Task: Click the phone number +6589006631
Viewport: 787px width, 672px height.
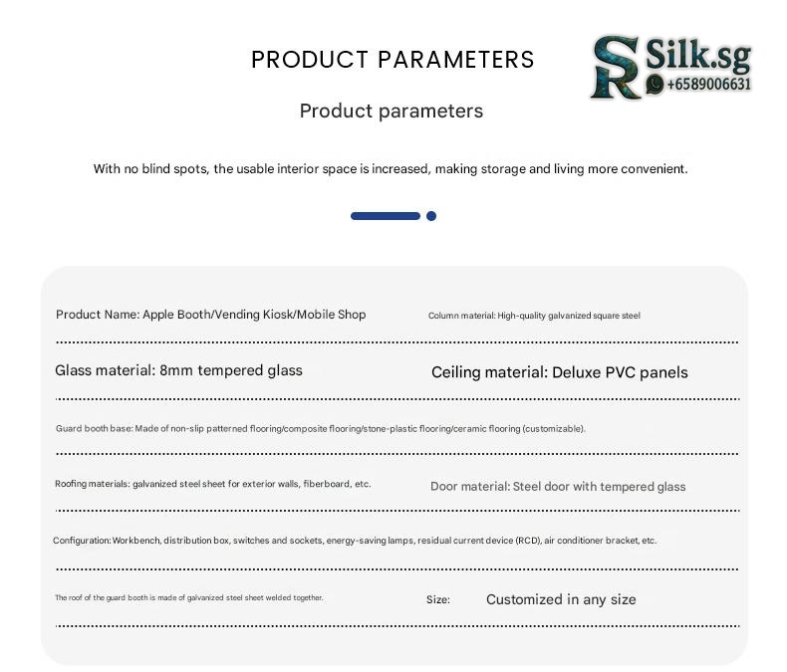Action: [707, 86]
